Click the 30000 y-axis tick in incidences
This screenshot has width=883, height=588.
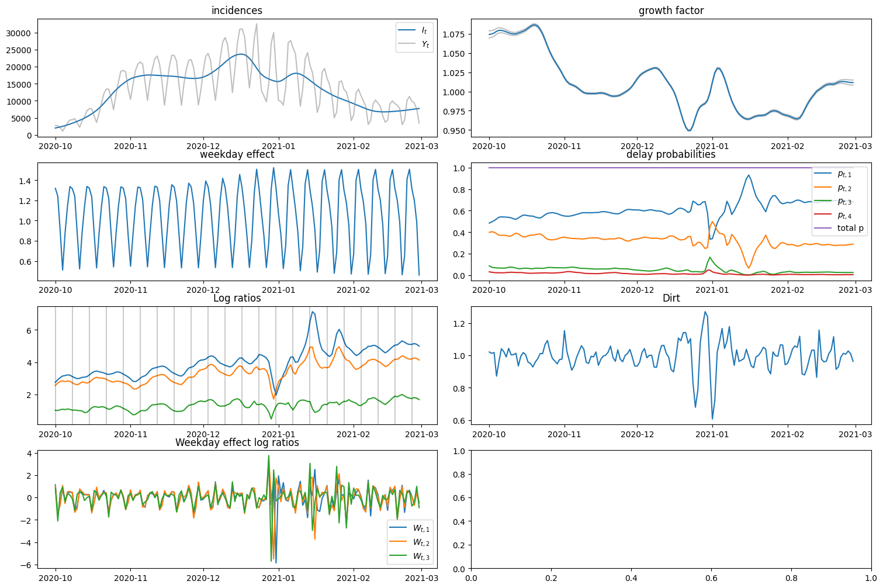pyautogui.click(x=19, y=33)
